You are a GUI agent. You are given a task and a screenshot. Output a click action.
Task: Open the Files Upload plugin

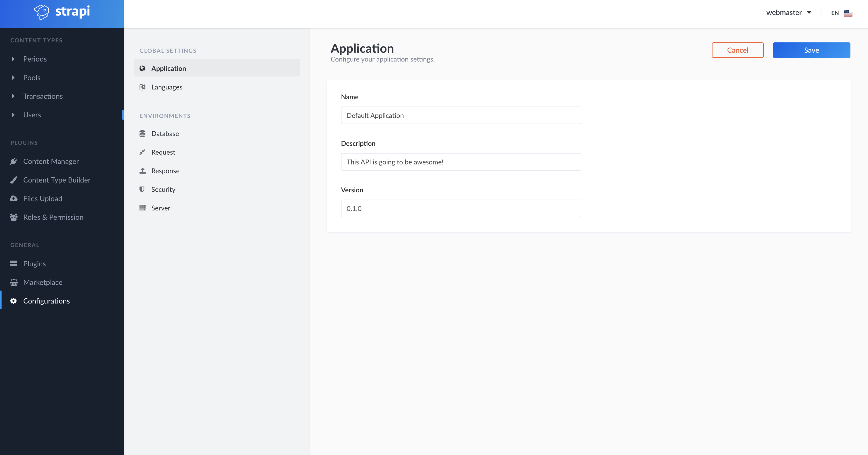[x=42, y=198]
